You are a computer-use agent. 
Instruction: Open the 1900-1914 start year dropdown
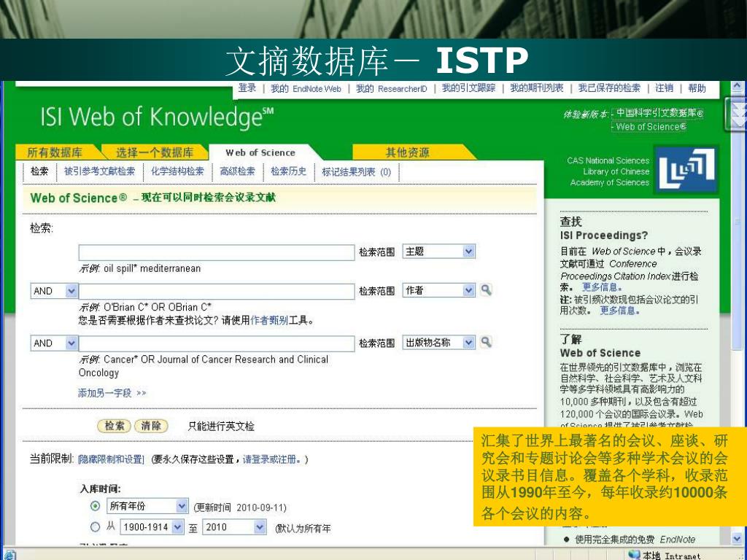[177, 526]
